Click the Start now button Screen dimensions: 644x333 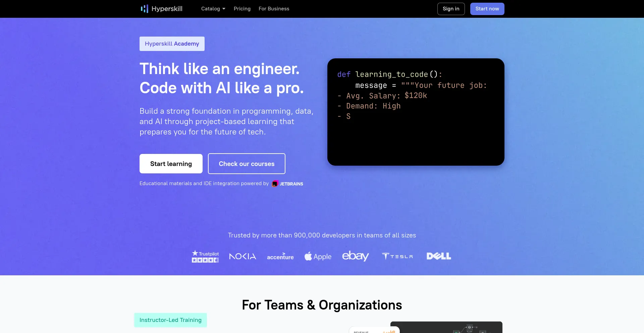point(487,9)
